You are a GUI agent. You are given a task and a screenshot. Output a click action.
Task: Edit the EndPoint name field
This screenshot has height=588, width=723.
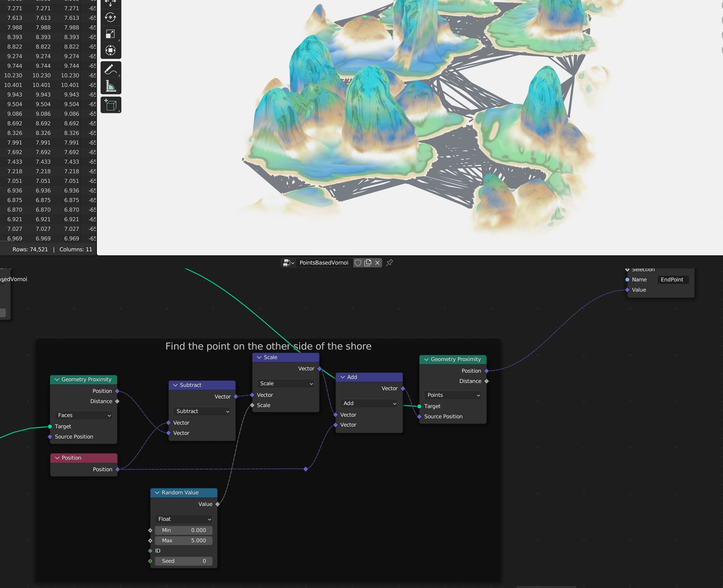[x=672, y=279]
